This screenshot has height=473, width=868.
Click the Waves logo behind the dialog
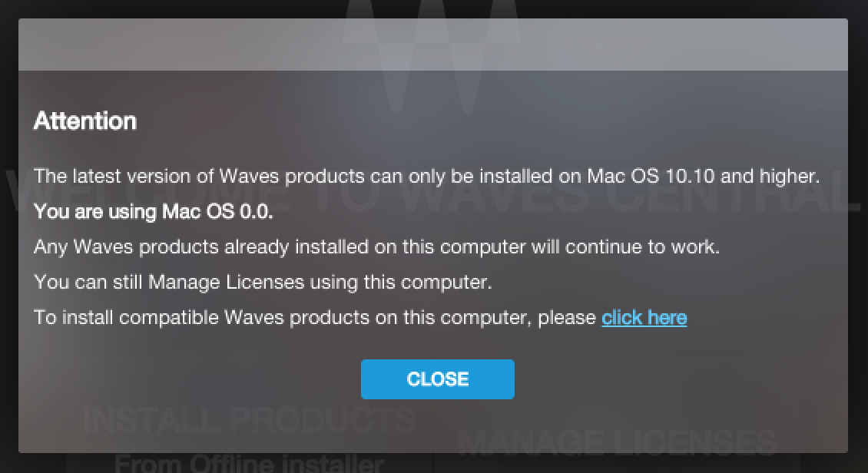[432, 55]
